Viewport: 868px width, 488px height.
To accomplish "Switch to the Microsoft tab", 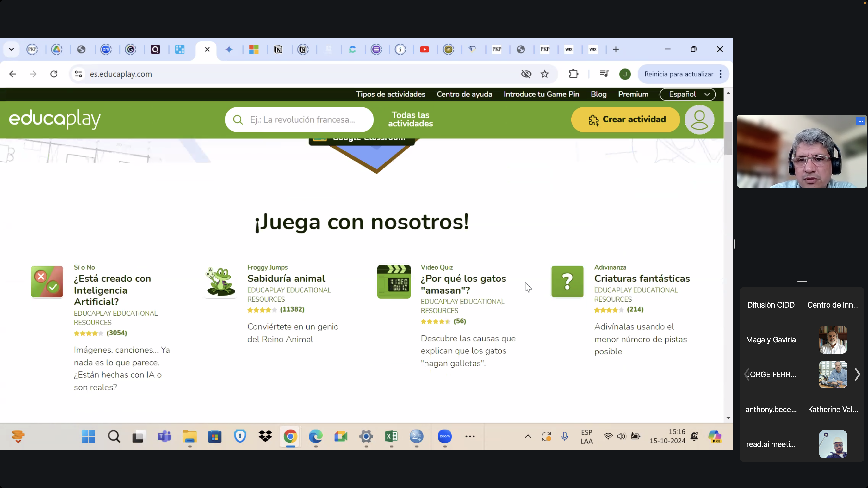I will 254,50.
